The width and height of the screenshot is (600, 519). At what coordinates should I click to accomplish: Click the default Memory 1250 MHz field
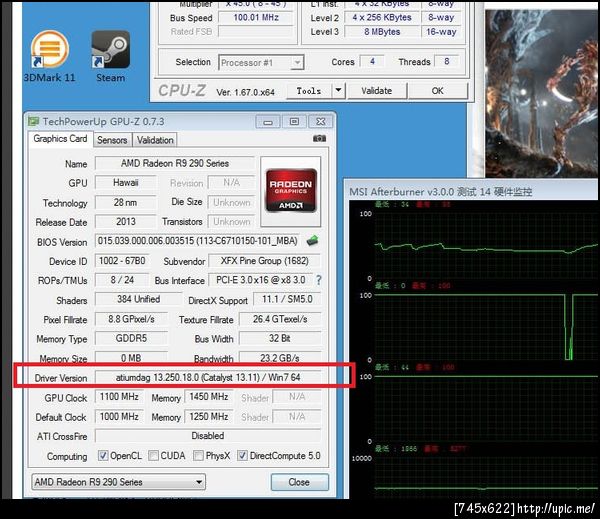click(x=209, y=416)
